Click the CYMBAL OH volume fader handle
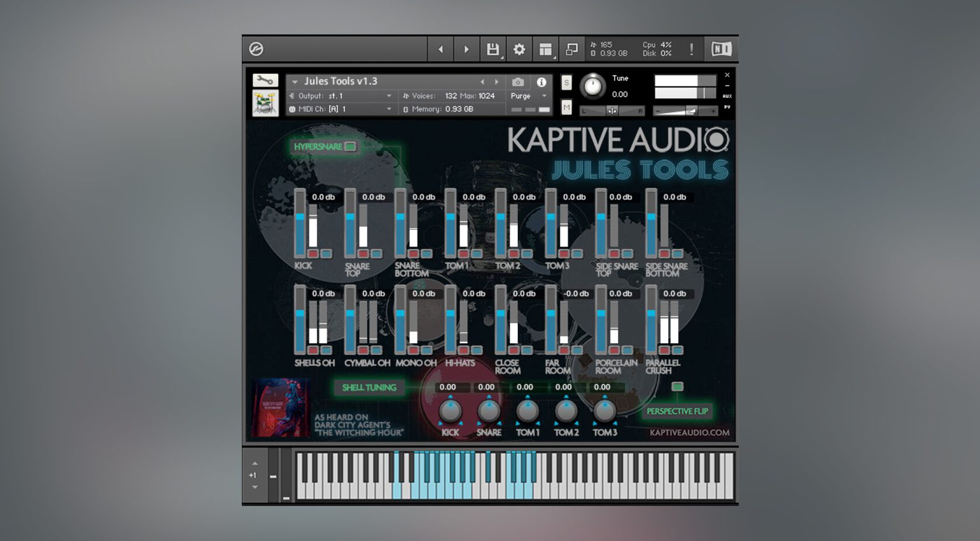Screen dimensions: 980x541 tap(350, 313)
